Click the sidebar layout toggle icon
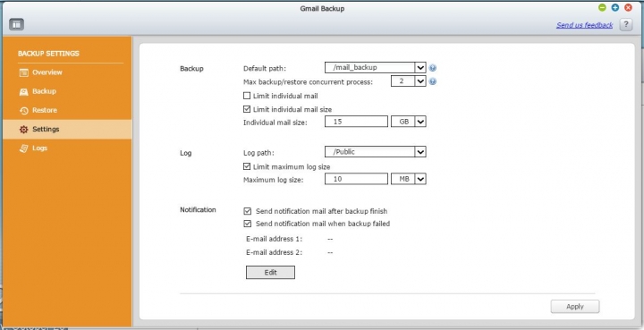 click(x=16, y=24)
